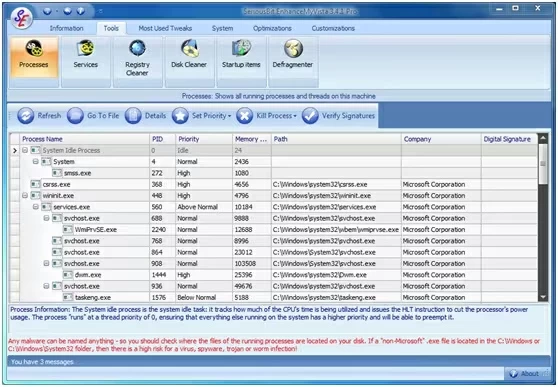Image resolution: width=558 pixels, height=387 pixels.
Task: Open the Kill Process dropdown
Action: 267,116
